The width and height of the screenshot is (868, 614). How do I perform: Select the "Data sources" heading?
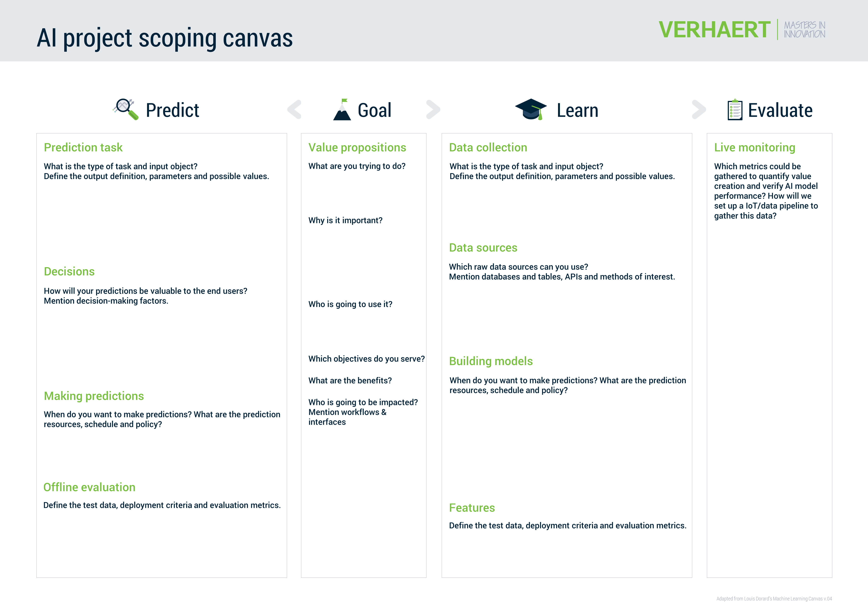click(x=483, y=248)
